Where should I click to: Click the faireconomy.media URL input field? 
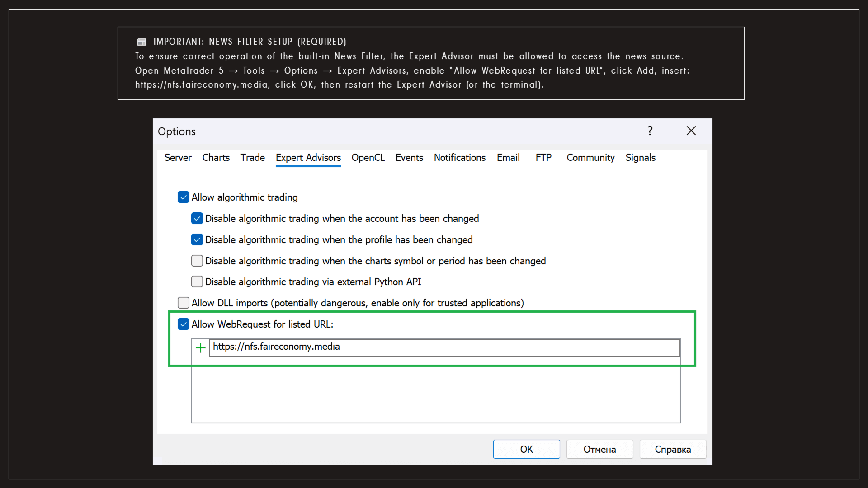pyautogui.click(x=444, y=347)
